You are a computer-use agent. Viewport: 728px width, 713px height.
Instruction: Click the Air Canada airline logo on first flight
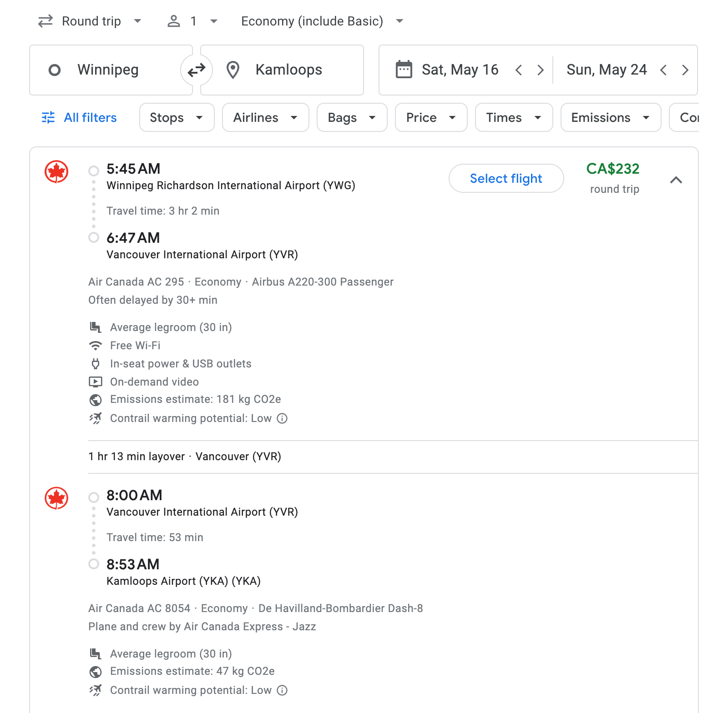(56, 172)
